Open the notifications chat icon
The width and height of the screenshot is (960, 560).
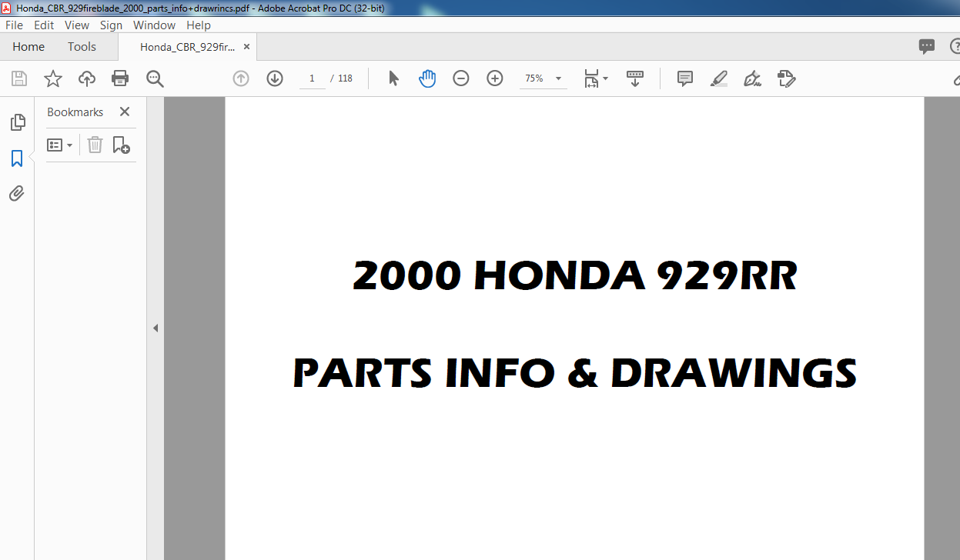coord(927,47)
